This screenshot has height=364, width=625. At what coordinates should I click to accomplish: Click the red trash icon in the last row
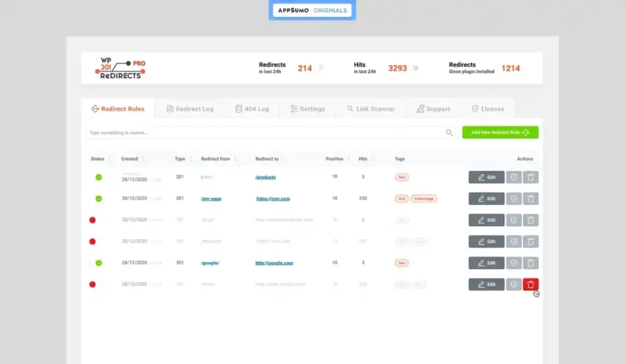click(530, 284)
